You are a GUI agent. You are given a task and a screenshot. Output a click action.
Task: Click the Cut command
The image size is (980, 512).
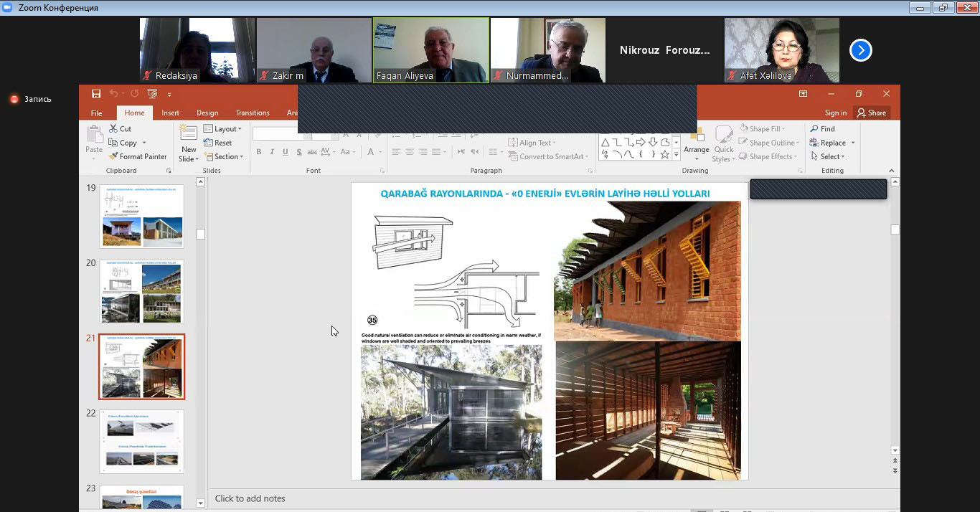pyautogui.click(x=120, y=129)
